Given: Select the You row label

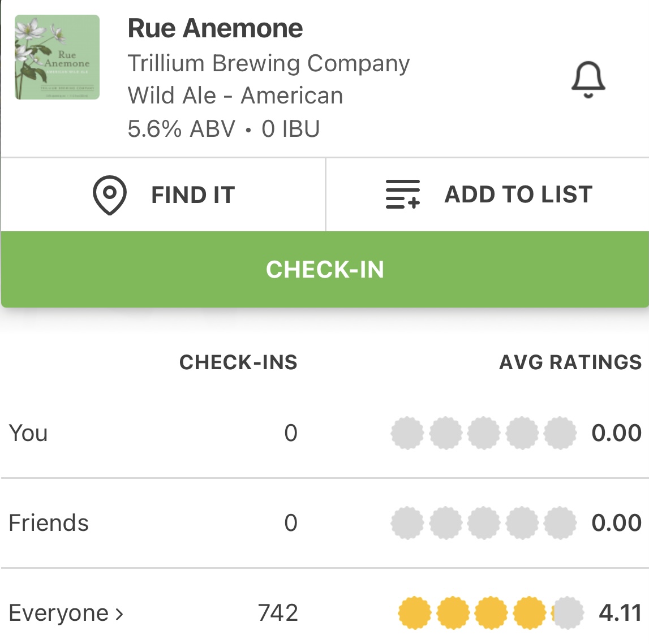Looking at the screenshot, I should 28,433.
